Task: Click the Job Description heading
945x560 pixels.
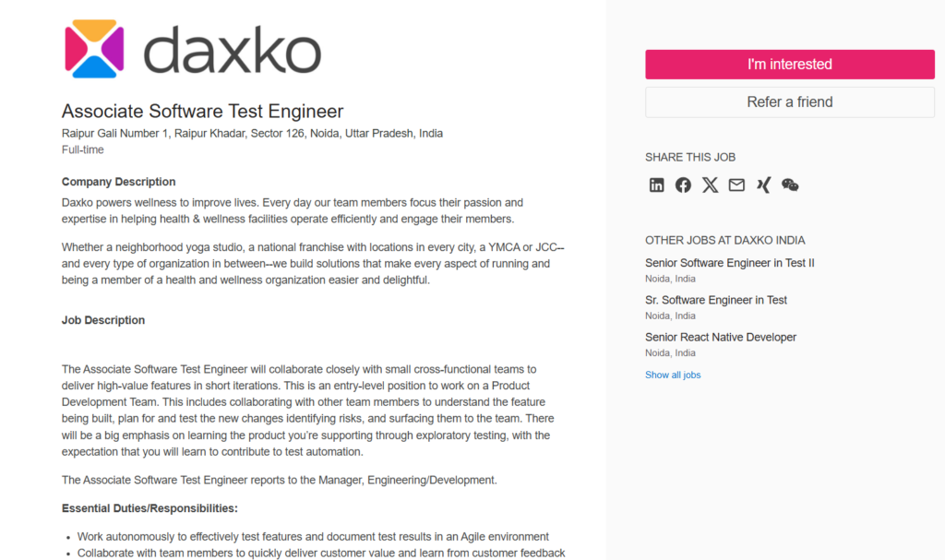Action: [x=103, y=320]
